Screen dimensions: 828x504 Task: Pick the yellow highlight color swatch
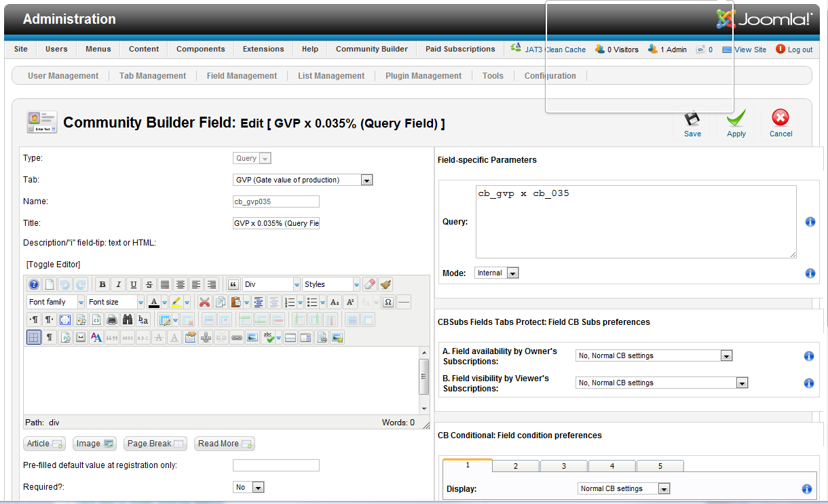coord(176,302)
